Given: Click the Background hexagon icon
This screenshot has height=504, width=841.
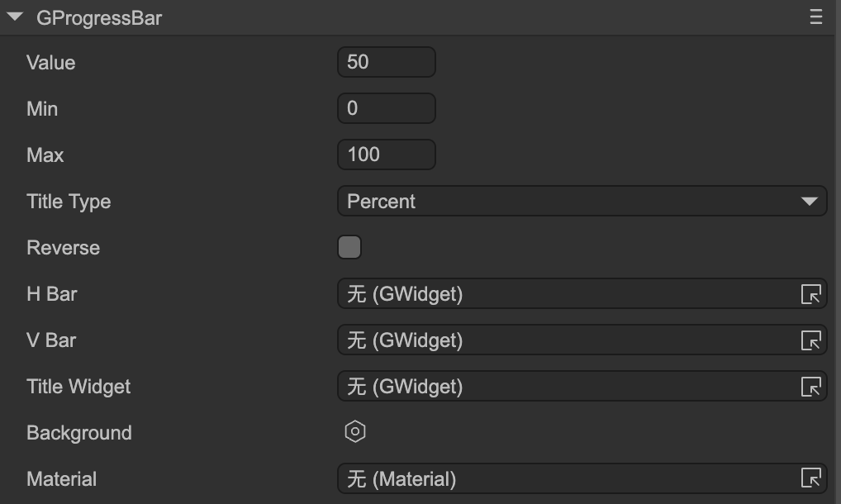Looking at the screenshot, I should point(355,432).
